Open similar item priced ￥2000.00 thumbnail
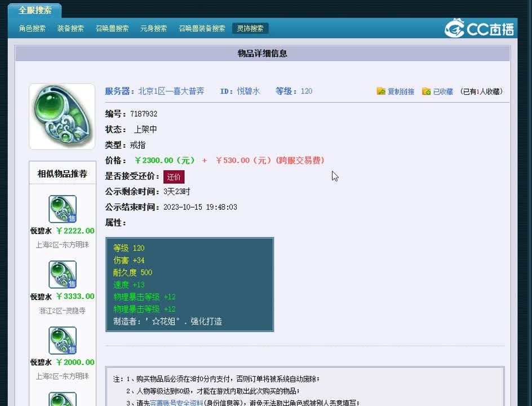The height and width of the screenshot is (406, 532). [x=63, y=340]
